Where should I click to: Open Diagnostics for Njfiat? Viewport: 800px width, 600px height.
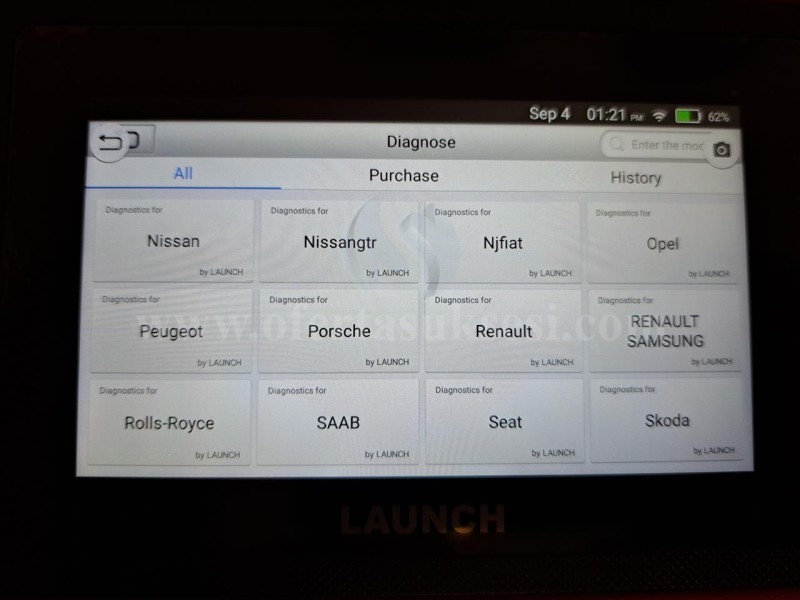coord(503,242)
